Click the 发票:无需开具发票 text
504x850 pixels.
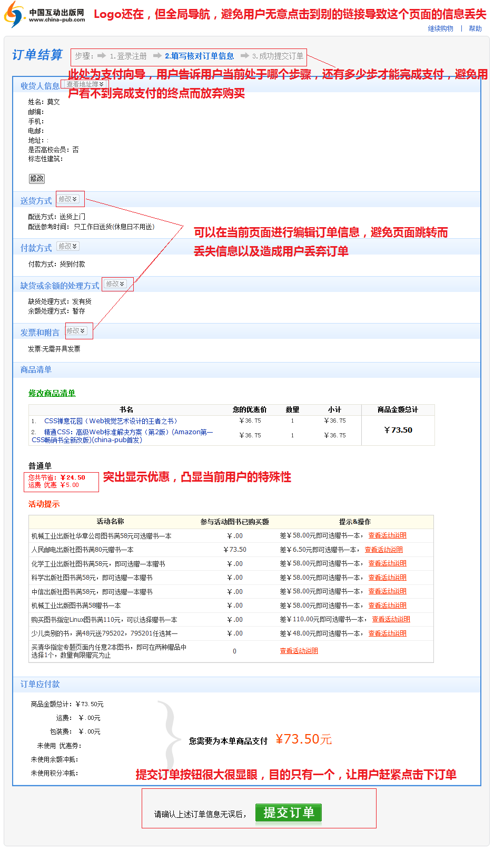point(54,349)
